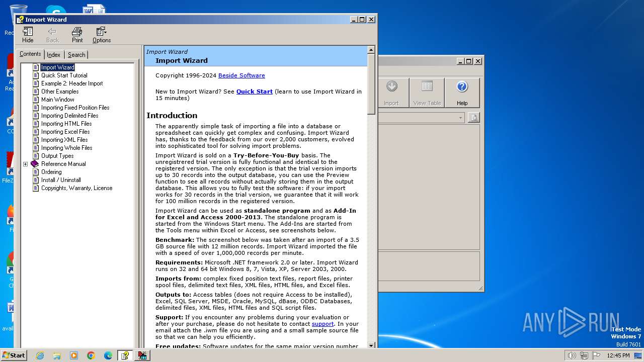Click the network icon in system tray
Viewport: 644px width, 362px height.
tap(584, 355)
